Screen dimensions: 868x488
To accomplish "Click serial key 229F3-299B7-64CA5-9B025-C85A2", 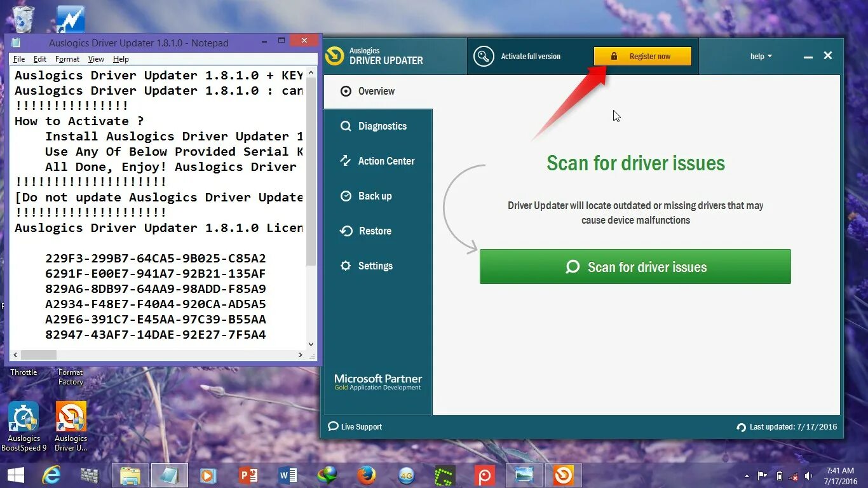I will click(x=156, y=259).
